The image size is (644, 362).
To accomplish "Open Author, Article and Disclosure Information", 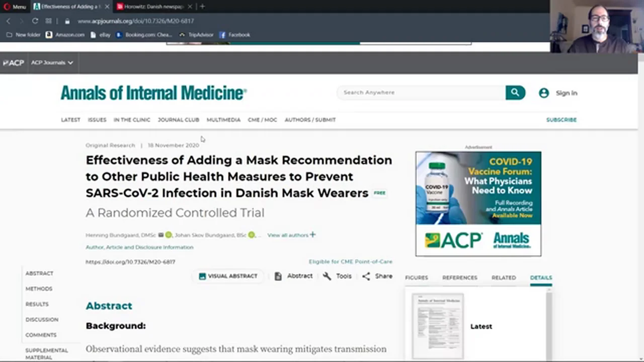I will click(139, 247).
